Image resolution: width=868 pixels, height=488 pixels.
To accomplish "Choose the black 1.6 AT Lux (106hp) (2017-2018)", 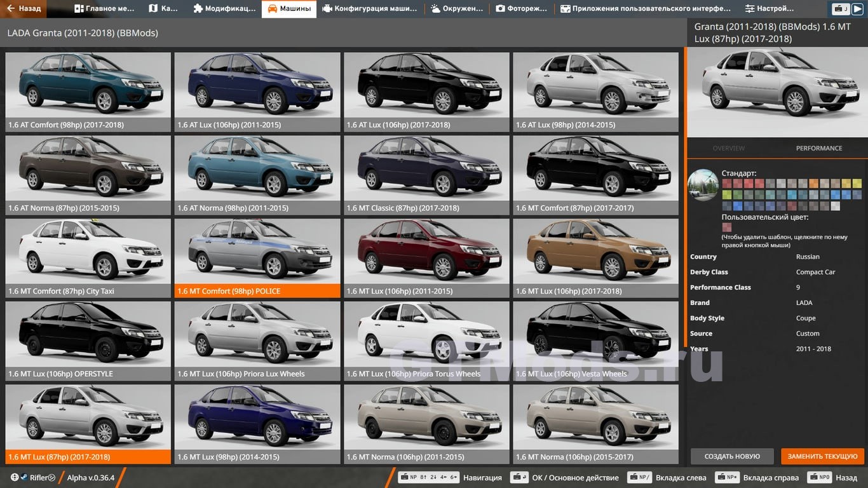I will click(x=426, y=92).
